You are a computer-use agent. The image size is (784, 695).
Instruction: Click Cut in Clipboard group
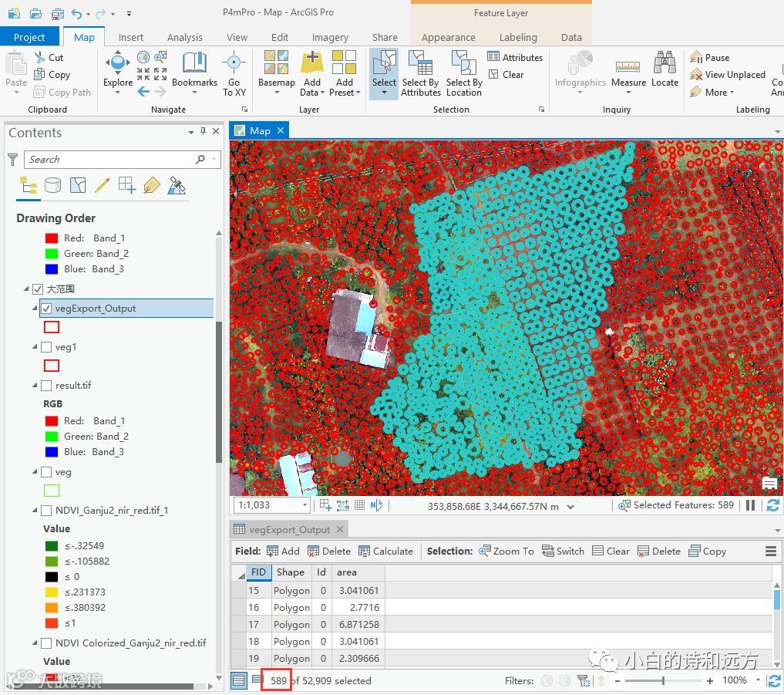pyautogui.click(x=49, y=58)
